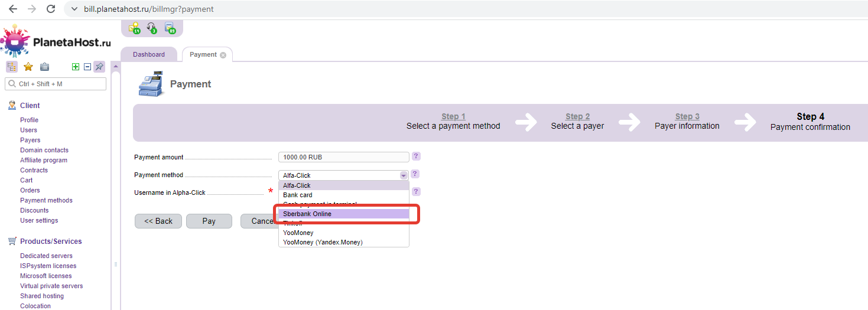Close the Payment tab

click(223, 55)
